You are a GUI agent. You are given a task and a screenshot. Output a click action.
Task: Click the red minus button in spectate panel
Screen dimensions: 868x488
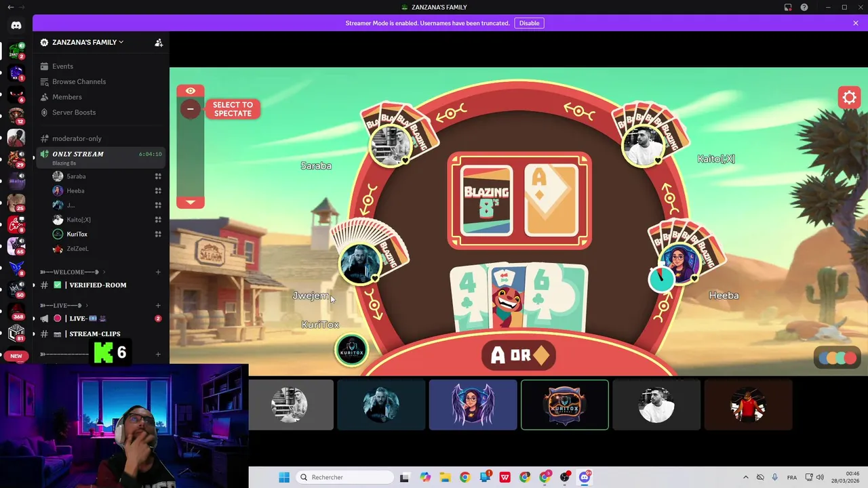(191, 108)
